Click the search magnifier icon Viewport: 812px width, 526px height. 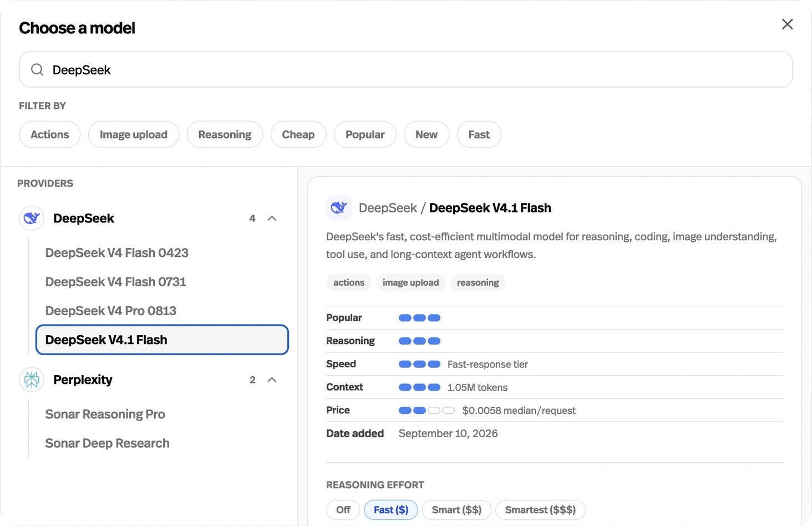coord(37,69)
